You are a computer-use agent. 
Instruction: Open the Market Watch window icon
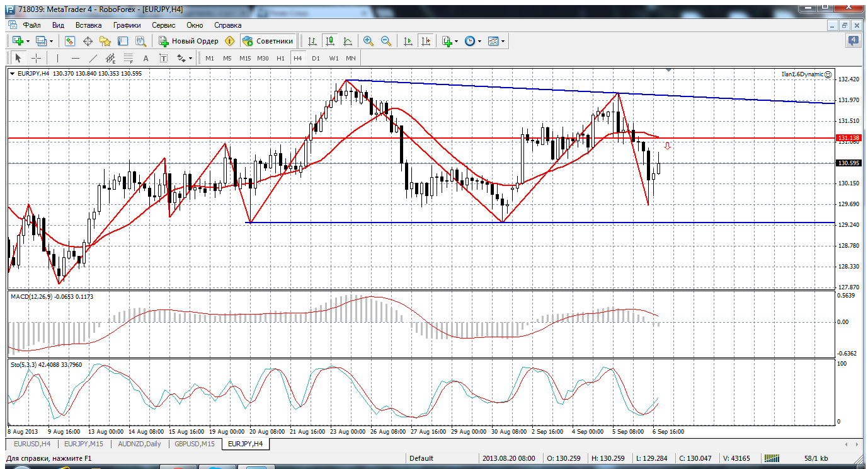(x=70, y=41)
